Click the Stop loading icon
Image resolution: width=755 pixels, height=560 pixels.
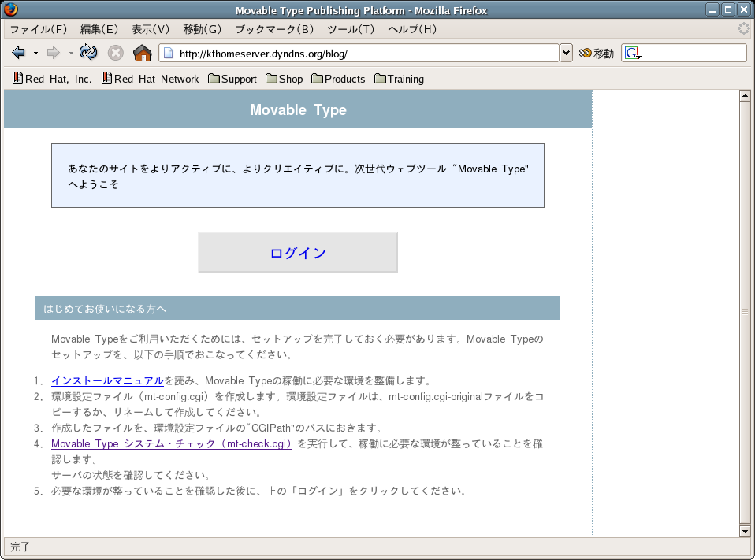(x=116, y=53)
